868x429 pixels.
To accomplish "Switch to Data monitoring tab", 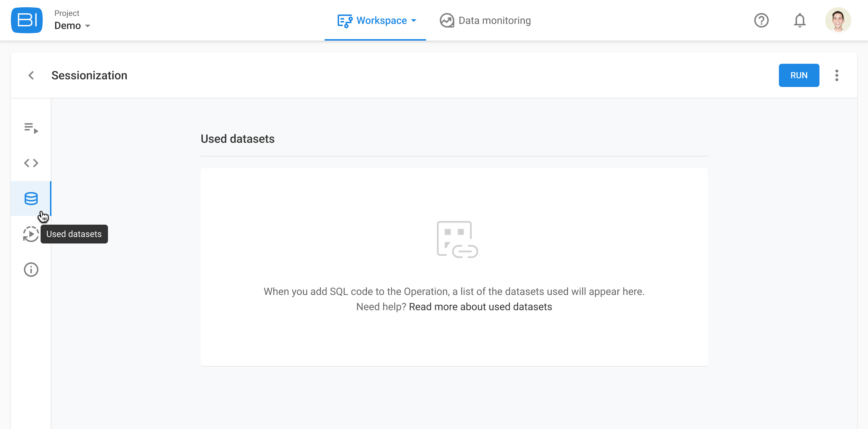I will [485, 21].
